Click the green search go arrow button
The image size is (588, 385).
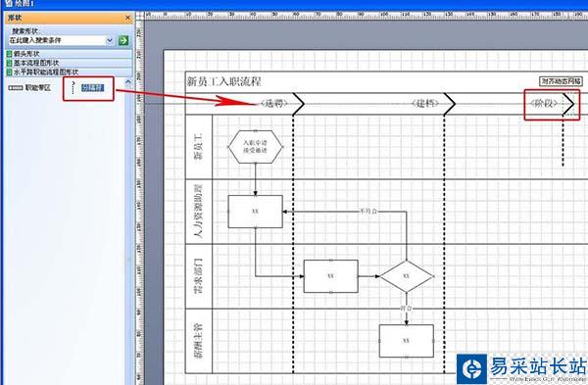coord(123,40)
